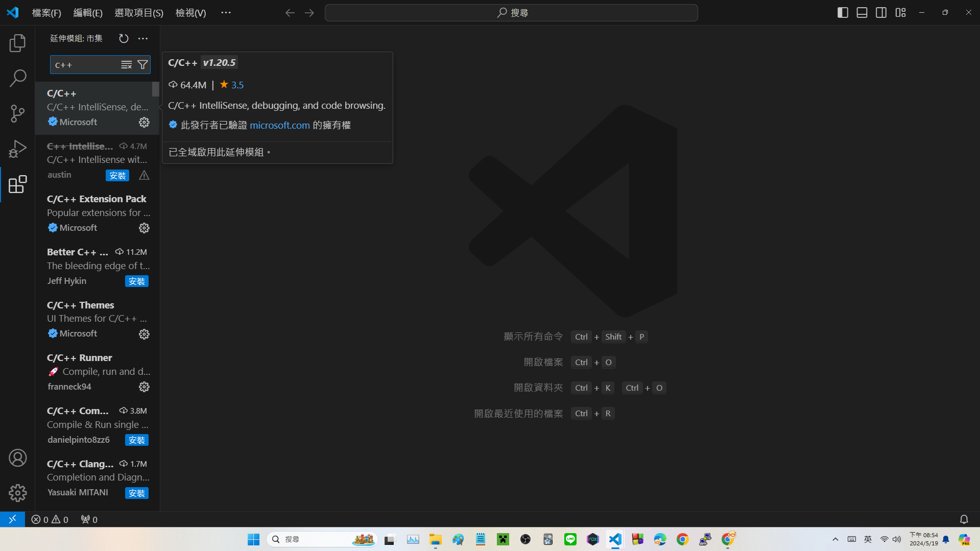Click the extension list scrollbar
980x551 pixels.
[156, 89]
